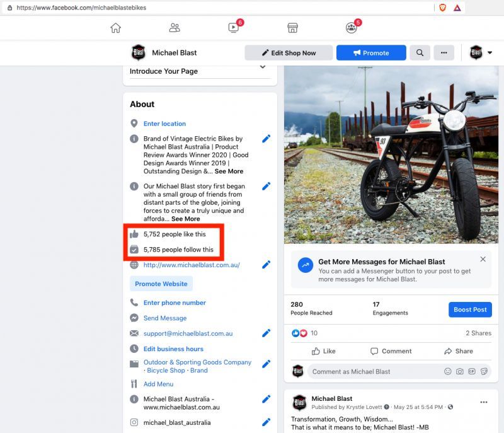Click the blue Promote button

coord(370,53)
